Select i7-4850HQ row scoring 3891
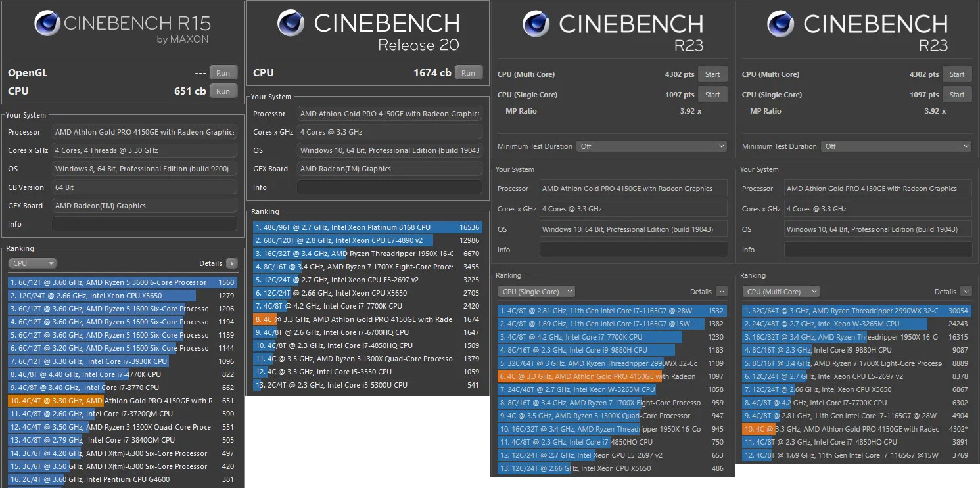The image size is (980, 488). pos(857,442)
